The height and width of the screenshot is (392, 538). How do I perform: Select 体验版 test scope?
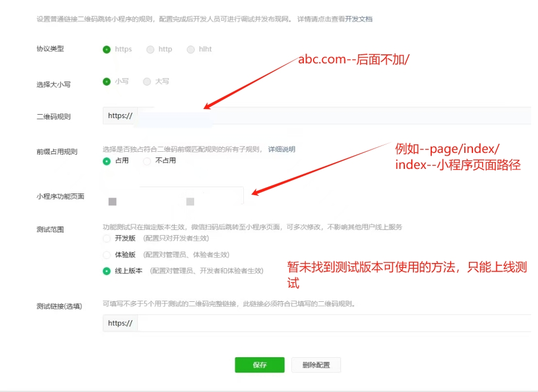coord(107,255)
